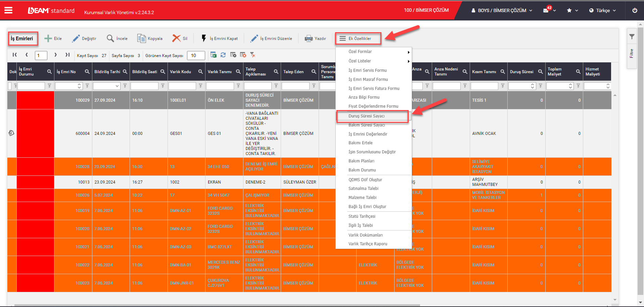Select Statü Tarihçesi menu item
The image size is (644, 307).
click(362, 216)
